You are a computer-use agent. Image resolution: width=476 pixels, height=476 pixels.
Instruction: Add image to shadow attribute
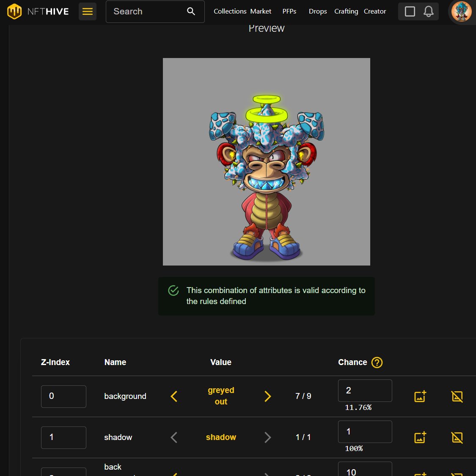(x=420, y=437)
